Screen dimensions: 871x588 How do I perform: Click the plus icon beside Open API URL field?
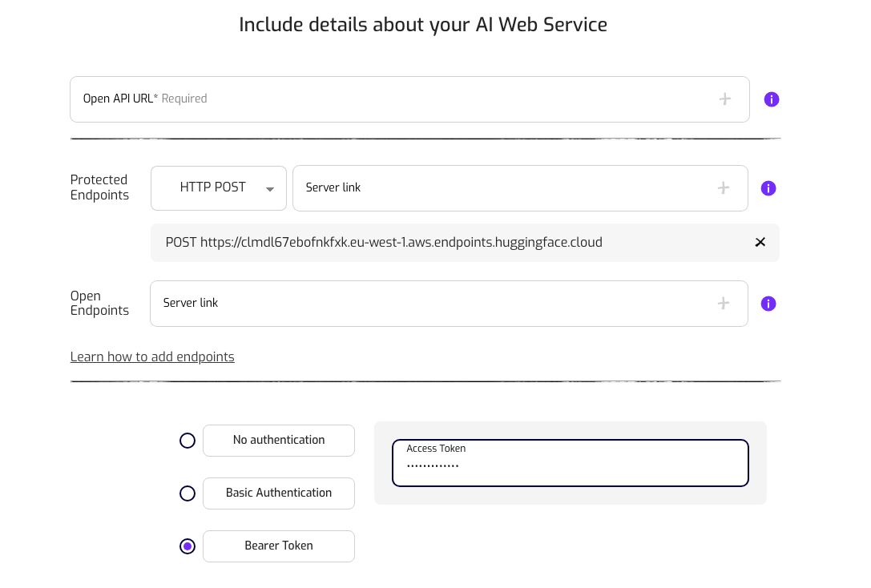(x=724, y=99)
